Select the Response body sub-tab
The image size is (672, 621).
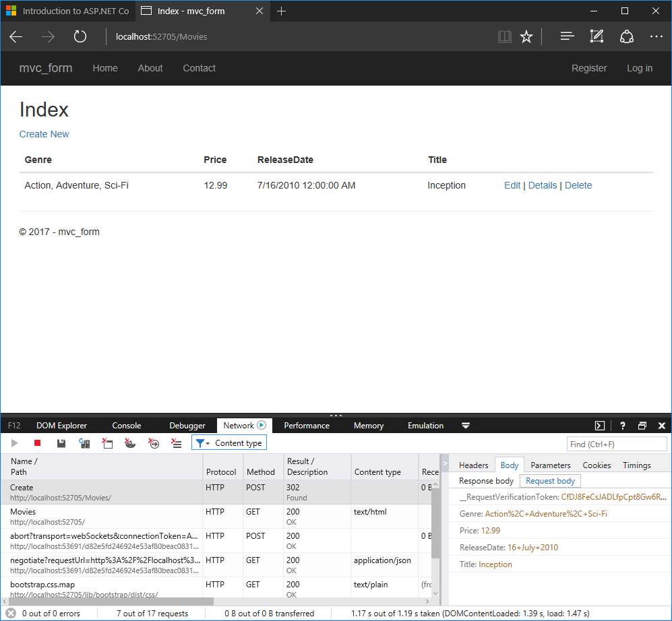(x=486, y=481)
